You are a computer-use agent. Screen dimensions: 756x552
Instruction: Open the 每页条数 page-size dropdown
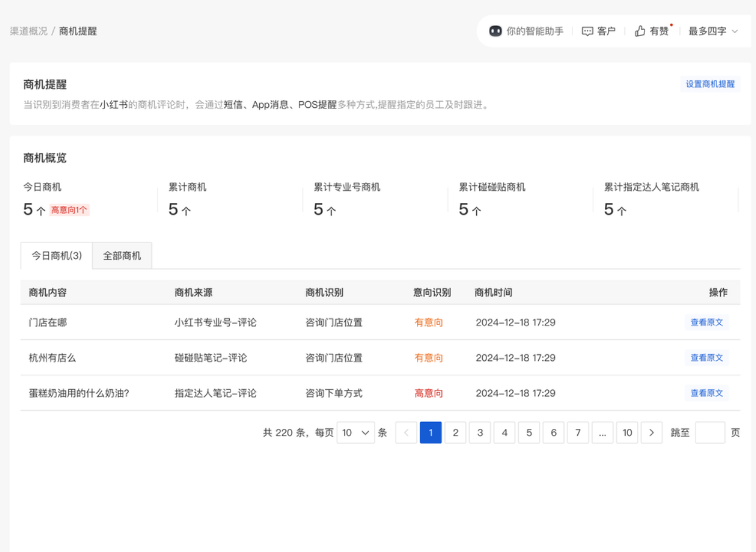click(x=355, y=433)
